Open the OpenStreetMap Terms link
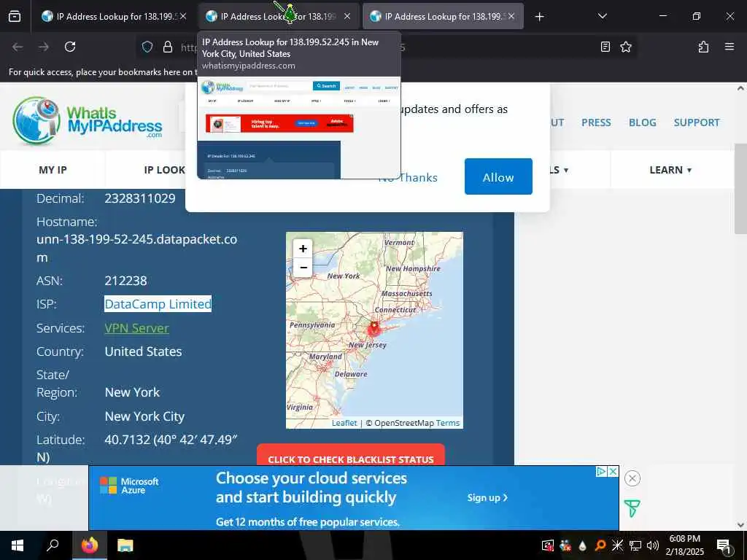The image size is (747, 560). 448,423
